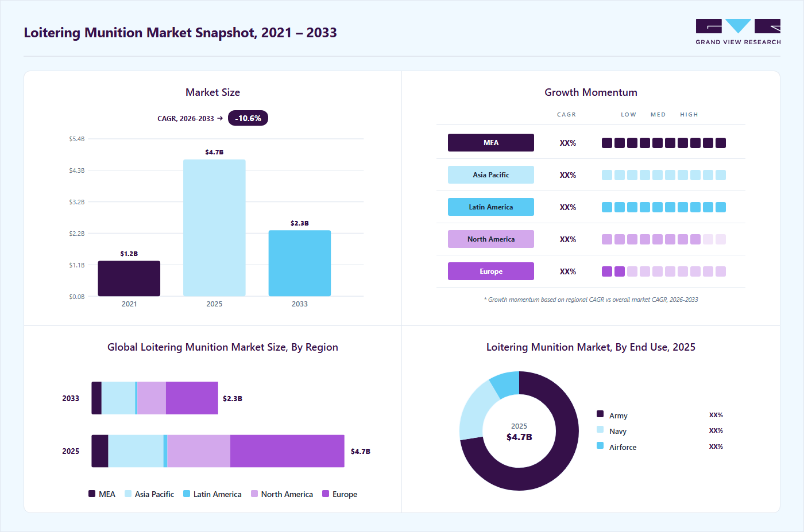Select the Europe region label
This screenshot has width=804, height=532.
491,271
